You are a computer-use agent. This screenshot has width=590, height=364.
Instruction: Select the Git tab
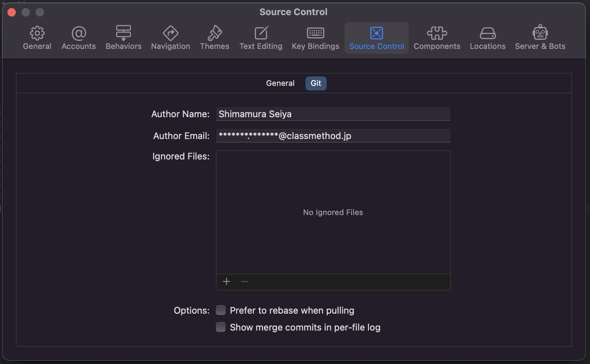tap(316, 83)
